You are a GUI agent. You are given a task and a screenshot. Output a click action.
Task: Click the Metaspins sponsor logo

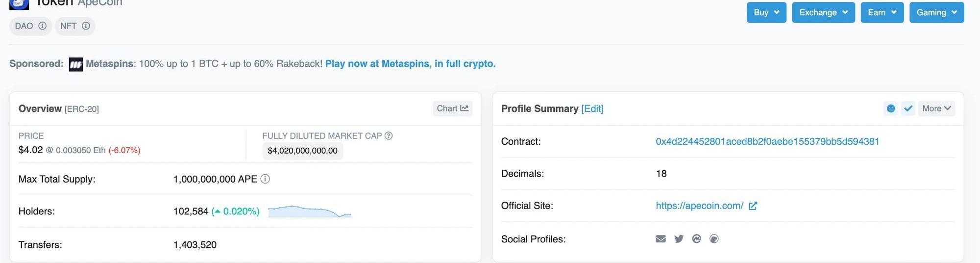click(x=76, y=64)
